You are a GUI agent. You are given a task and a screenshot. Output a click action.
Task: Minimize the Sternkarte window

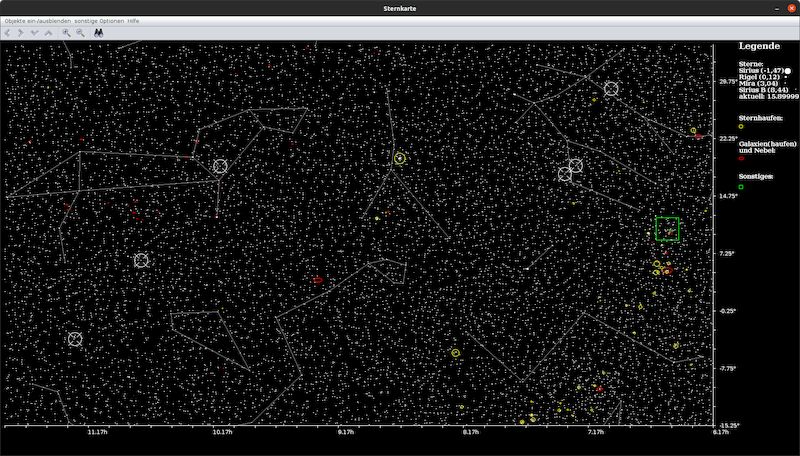(777, 8)
